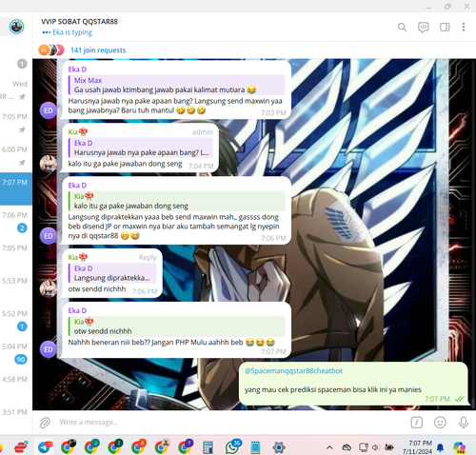
Task: Open Kia sender name on the admin message
Action: click(78, 131)
